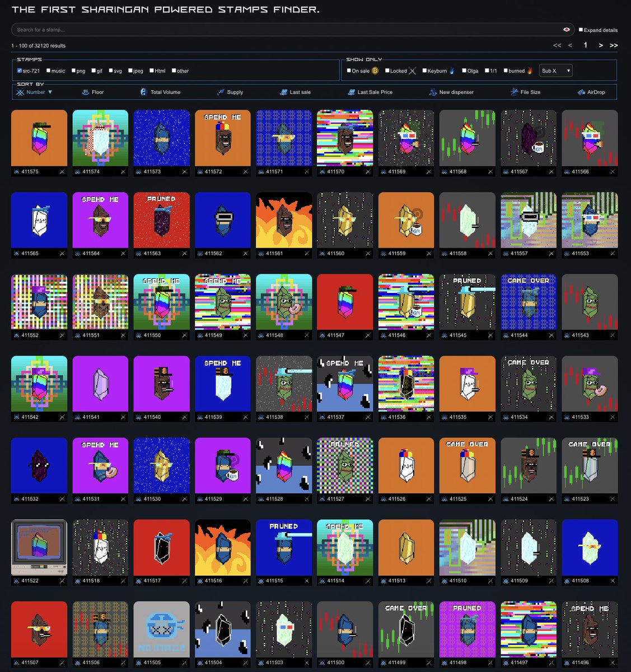Toggle the Number sort direction arrow
Image resolution: width=631 pixels, height=672 pixels.
coord(50,92)
